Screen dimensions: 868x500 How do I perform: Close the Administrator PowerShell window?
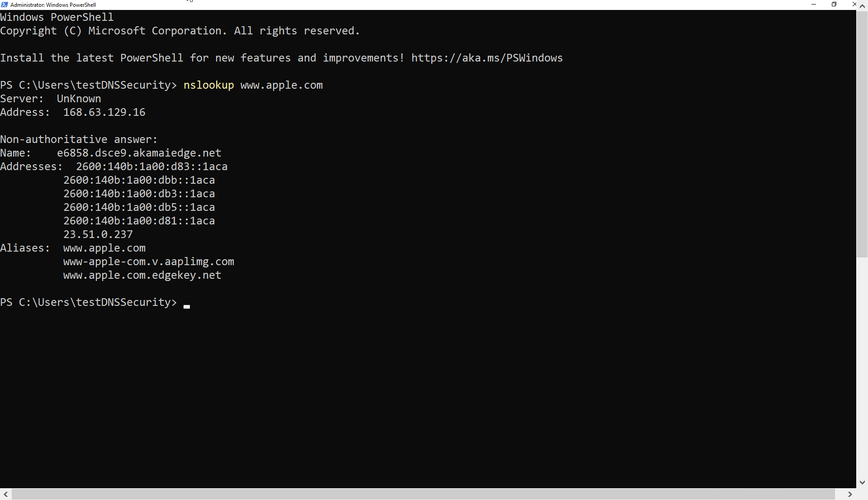[x=854, y=5]
